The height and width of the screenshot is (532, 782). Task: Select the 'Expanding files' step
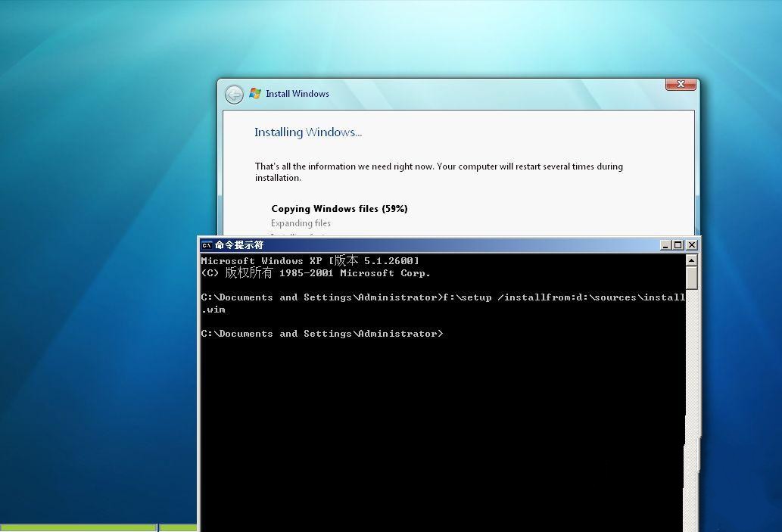pyautogui.click(x=301, y=223)
